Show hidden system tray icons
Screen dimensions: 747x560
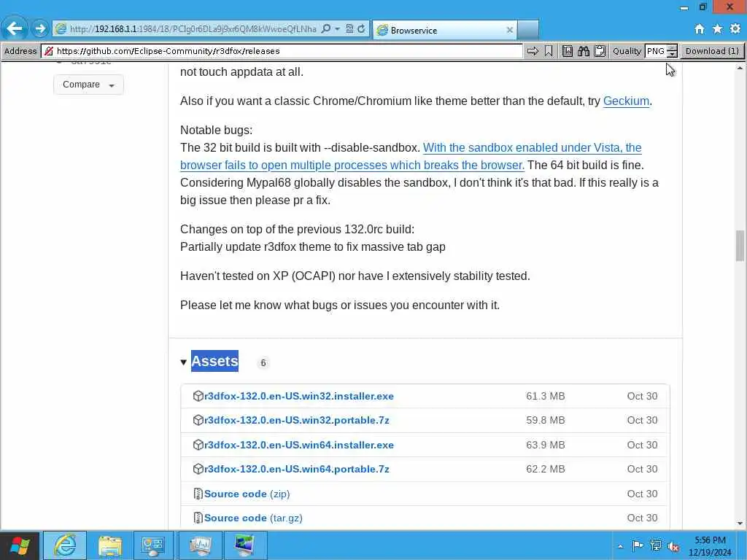point(620,546)
